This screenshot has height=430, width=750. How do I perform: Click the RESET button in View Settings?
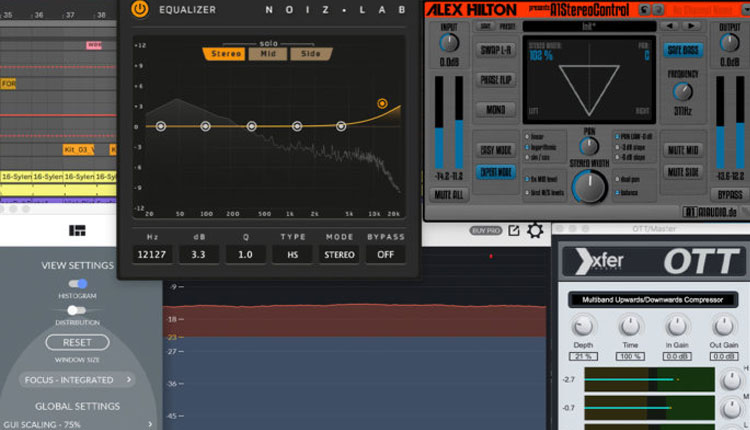77,342
